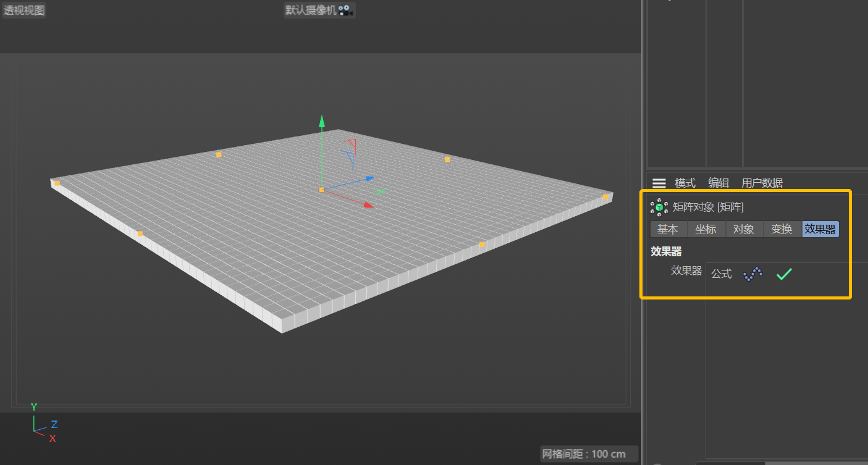This screenshot has height=465, width=868.
Task: Switch to the 变换 tab
Action: pyautogui.click(x=782, y=229)
